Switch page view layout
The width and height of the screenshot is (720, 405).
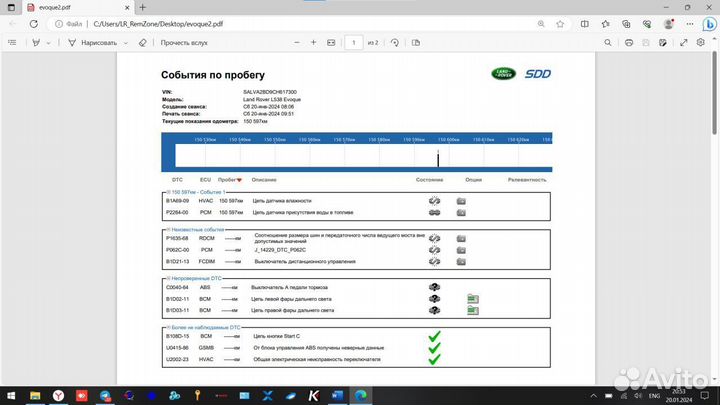click(416, 43)
